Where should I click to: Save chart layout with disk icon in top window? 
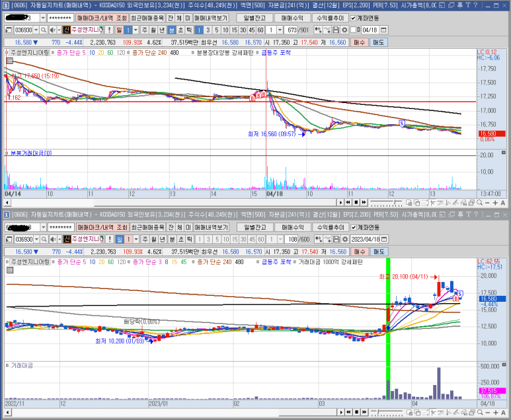336,30
